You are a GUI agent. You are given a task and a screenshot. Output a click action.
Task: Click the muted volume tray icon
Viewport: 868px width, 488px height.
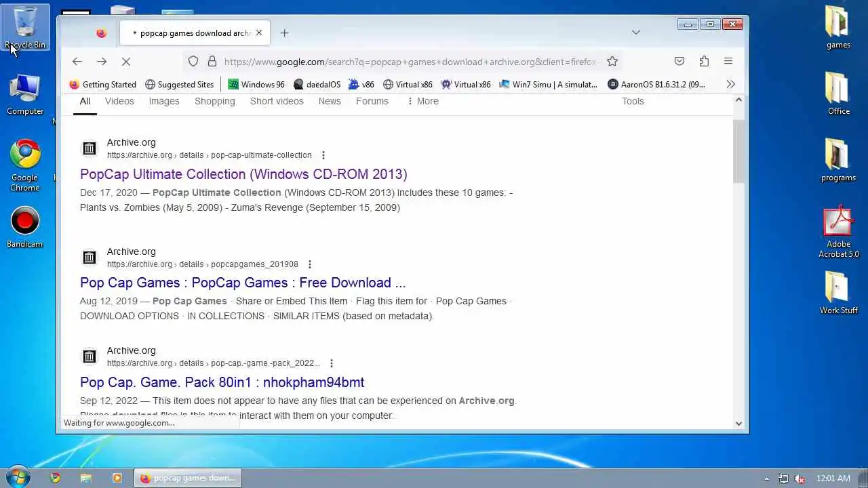800,479
